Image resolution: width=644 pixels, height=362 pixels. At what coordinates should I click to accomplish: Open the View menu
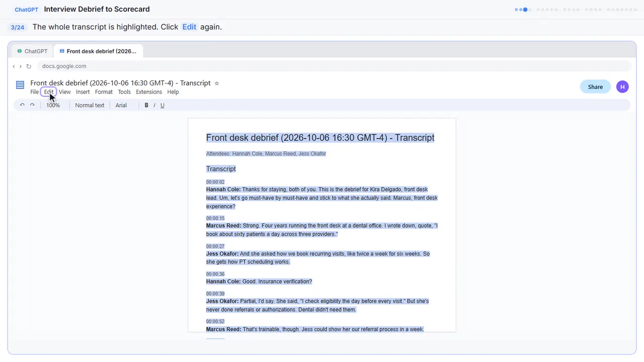64,92
